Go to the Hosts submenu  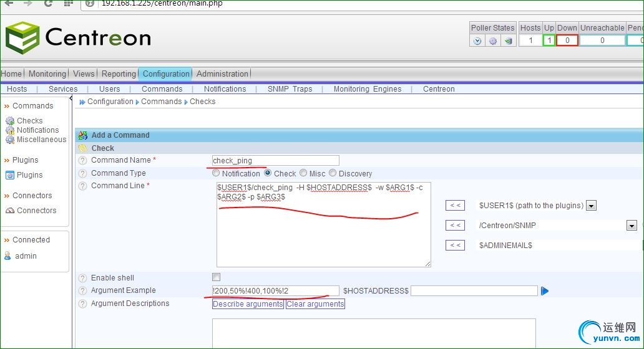click(x=17, y=89)
